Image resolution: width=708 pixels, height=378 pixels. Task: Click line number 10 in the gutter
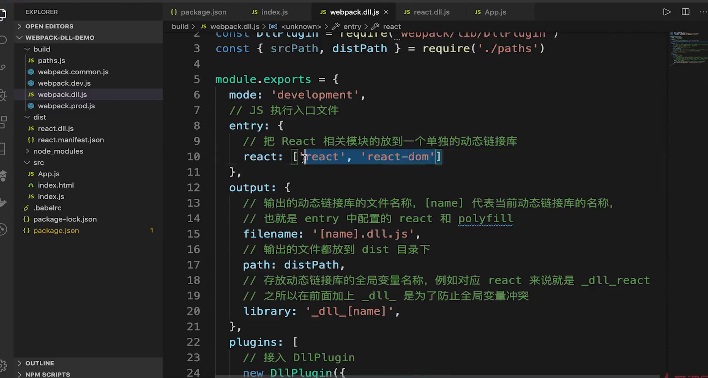coord(193,157)
